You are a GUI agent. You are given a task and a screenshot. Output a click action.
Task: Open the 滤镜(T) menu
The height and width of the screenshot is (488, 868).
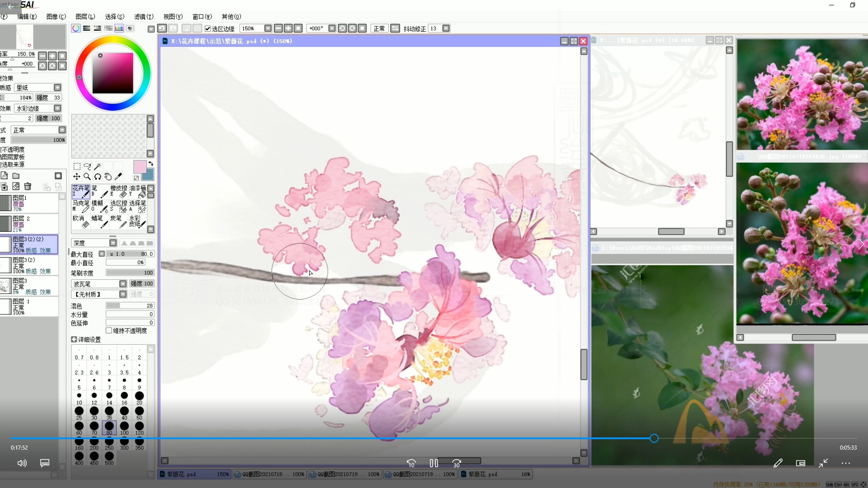point(144,17)
